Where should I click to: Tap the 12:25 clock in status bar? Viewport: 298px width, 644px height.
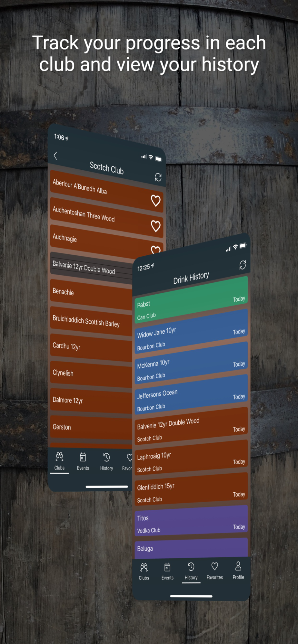144,268
